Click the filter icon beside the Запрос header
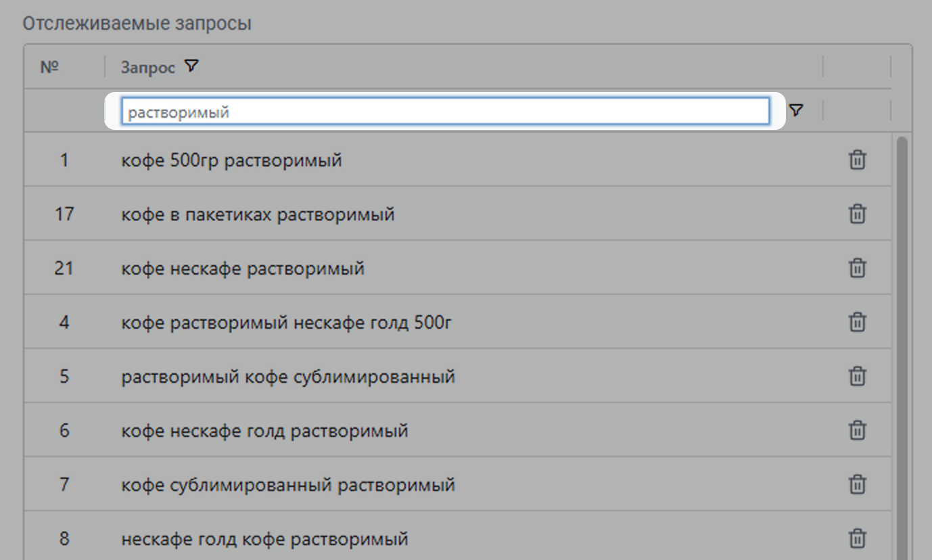The image size is (932, 560). pyautogui.click(x=192, y=66)
